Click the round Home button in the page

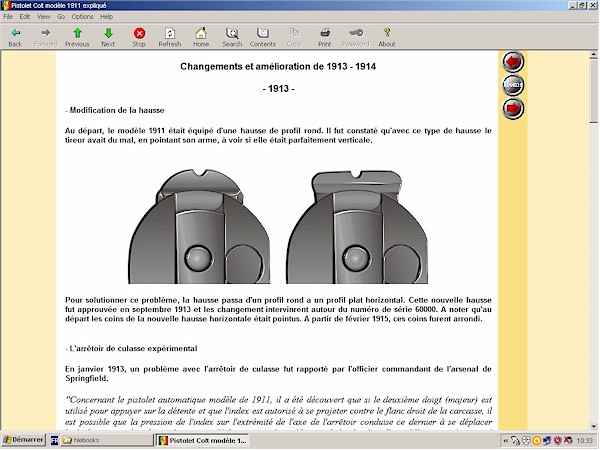513,85
